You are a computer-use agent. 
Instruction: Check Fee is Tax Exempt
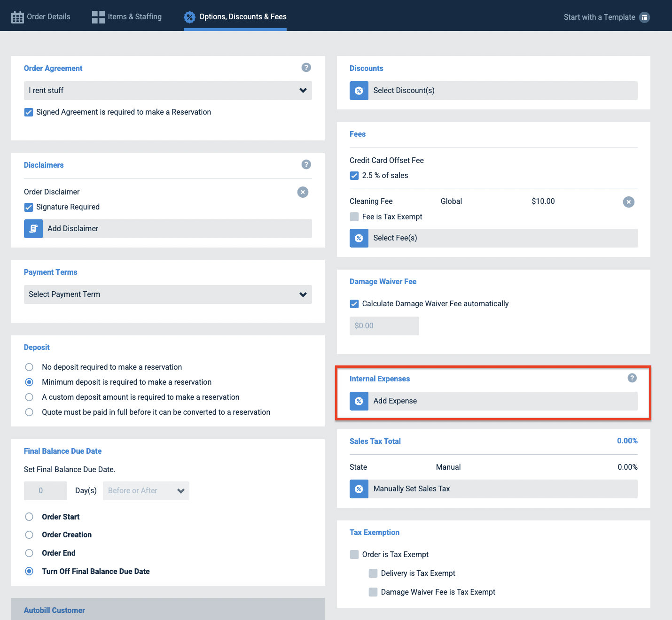tap(354, 217)
